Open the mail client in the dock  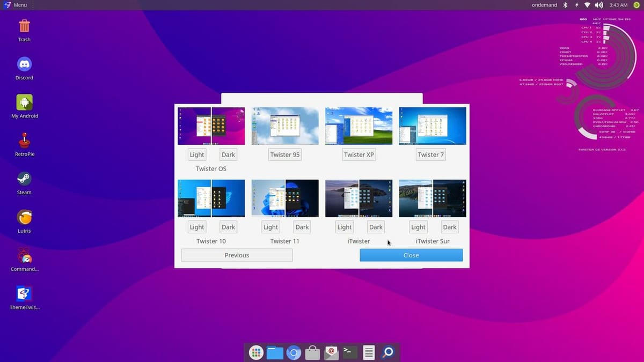pos(331,352)
